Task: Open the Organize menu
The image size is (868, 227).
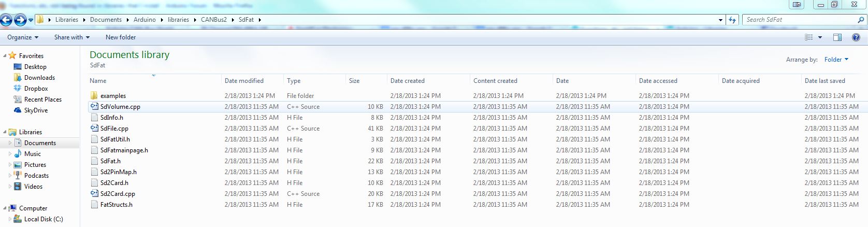Action: click(x=23, y=37)
